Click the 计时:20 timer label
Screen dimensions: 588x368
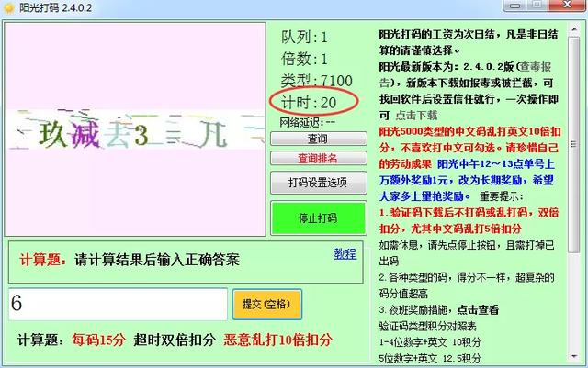click(x=308, y=102)
